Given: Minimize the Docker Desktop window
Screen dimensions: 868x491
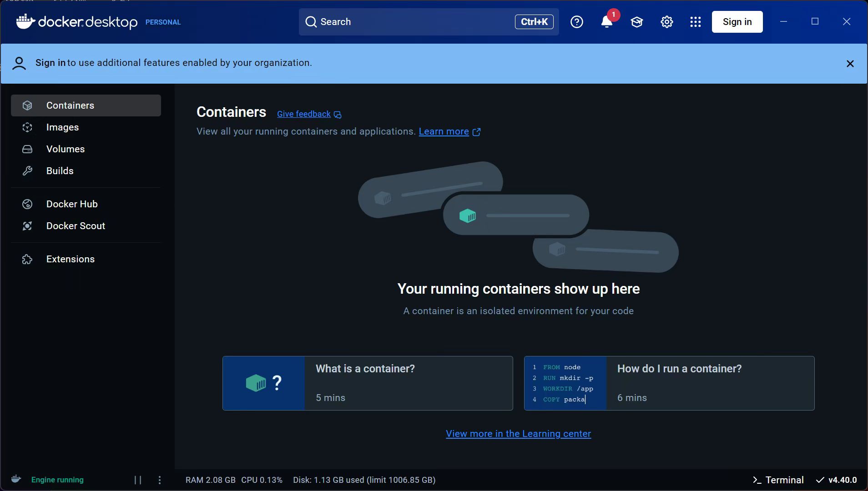Looking at the screenshot, I should coord(783,21).
